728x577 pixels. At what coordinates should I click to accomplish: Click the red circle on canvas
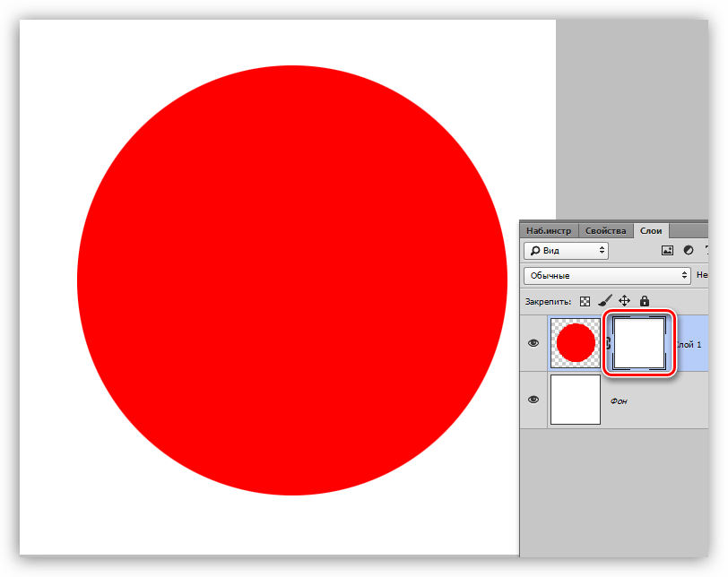pos(292,280)
